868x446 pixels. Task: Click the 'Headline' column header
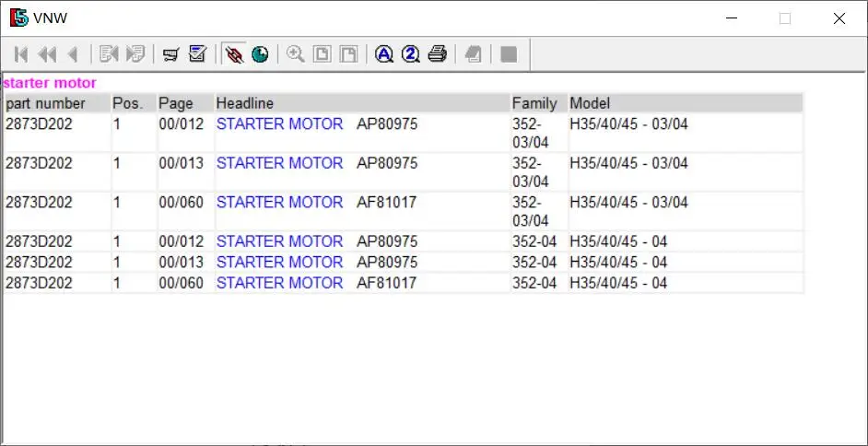click(245, 103)
